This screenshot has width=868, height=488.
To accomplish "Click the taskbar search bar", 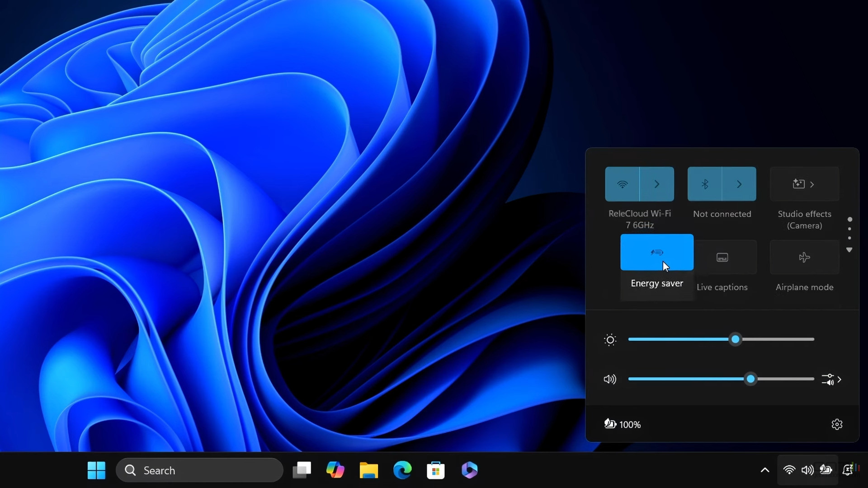I will click(x=199, y=470).
